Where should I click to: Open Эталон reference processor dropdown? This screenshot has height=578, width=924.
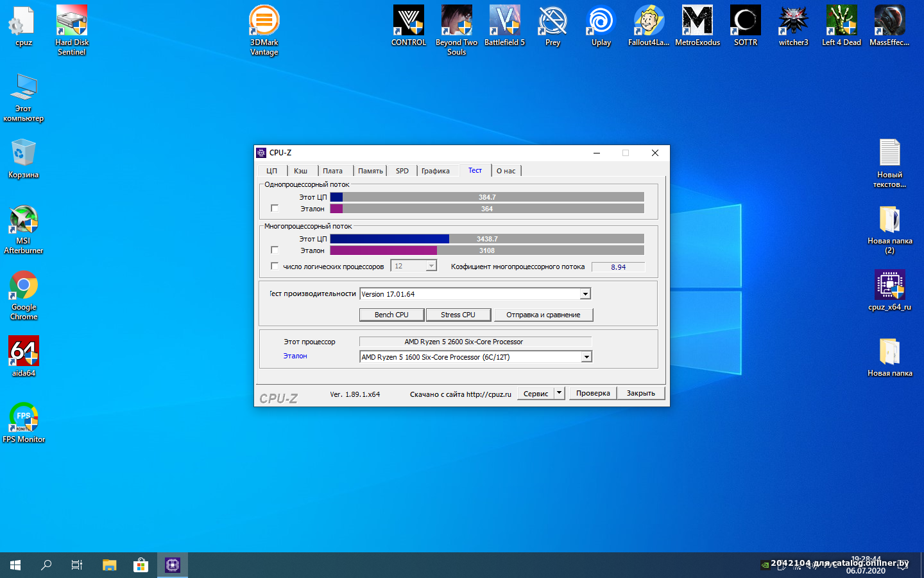click(x=586, y=356)
